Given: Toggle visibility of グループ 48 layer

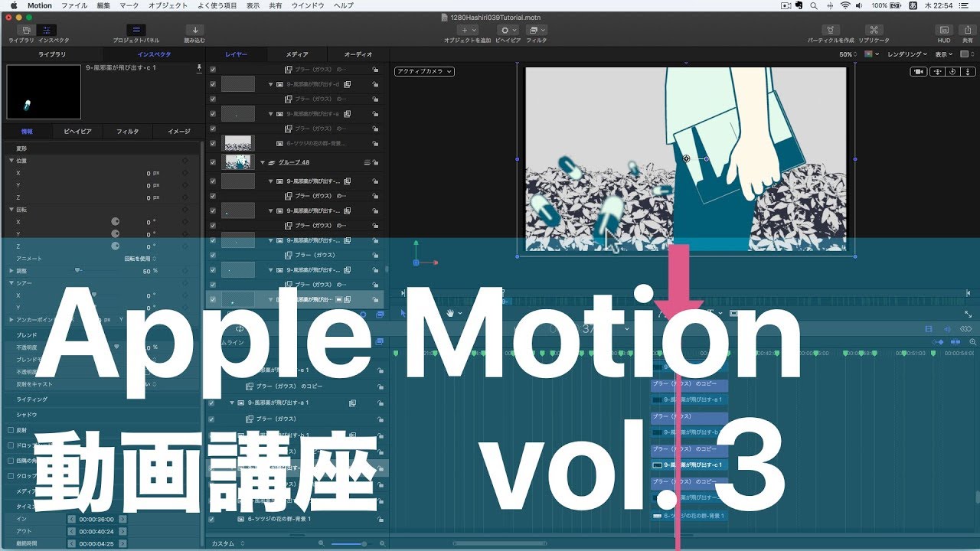Looking at the screenshot, I should point(212,162).
